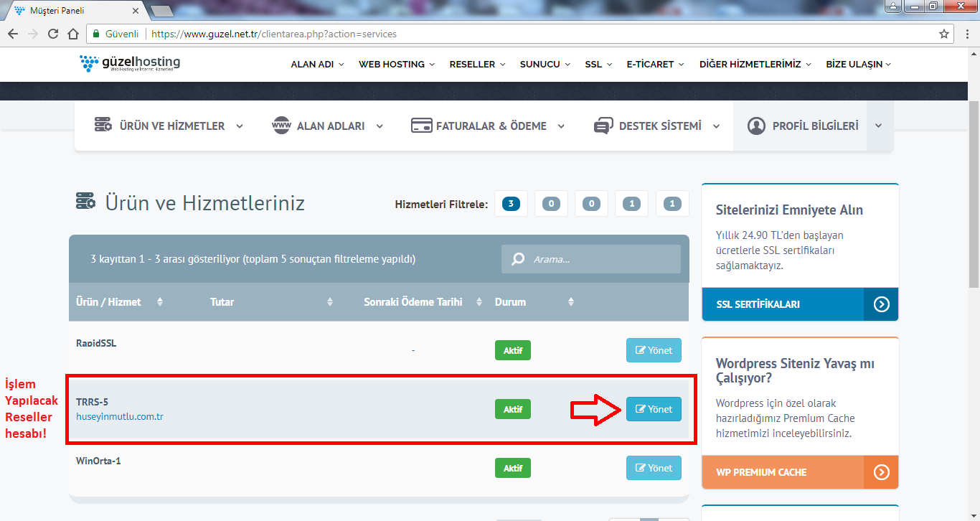Expand DİĞER HİZMETLERİMİZ top menu

pos(755,64)
